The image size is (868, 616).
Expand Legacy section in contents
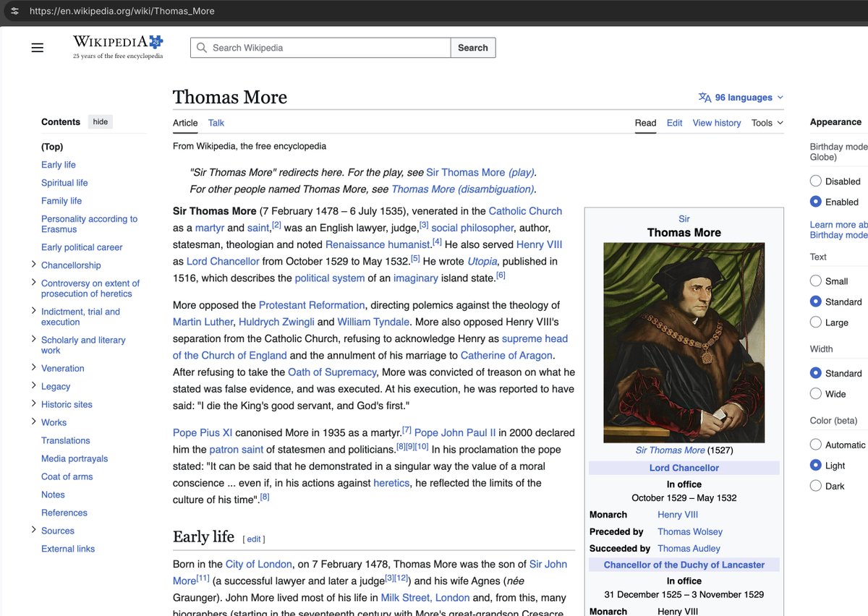point(33,385)
